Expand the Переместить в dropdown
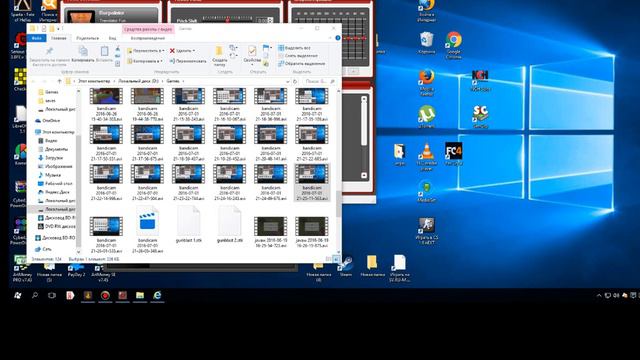Screen dimensions: 640x360 click(x=163, y=51)
